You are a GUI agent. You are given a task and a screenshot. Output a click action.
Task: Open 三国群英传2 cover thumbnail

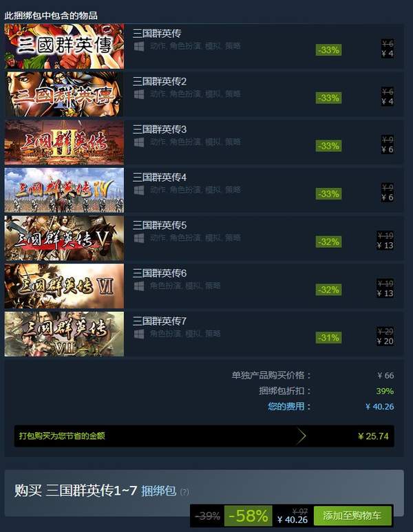click(64, 94)
